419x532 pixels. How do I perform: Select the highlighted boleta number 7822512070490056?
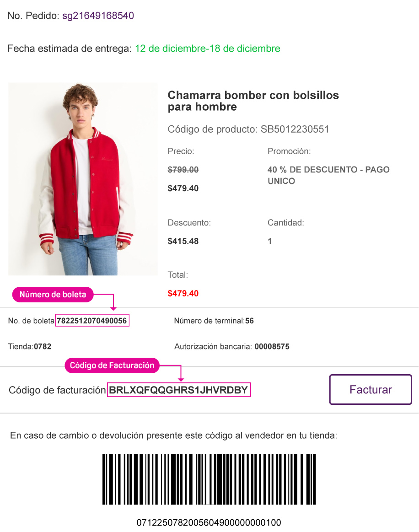[x=92, y=321]
